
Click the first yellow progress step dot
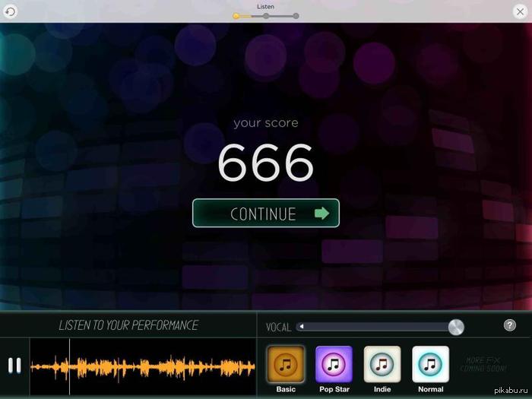[236, 16]
